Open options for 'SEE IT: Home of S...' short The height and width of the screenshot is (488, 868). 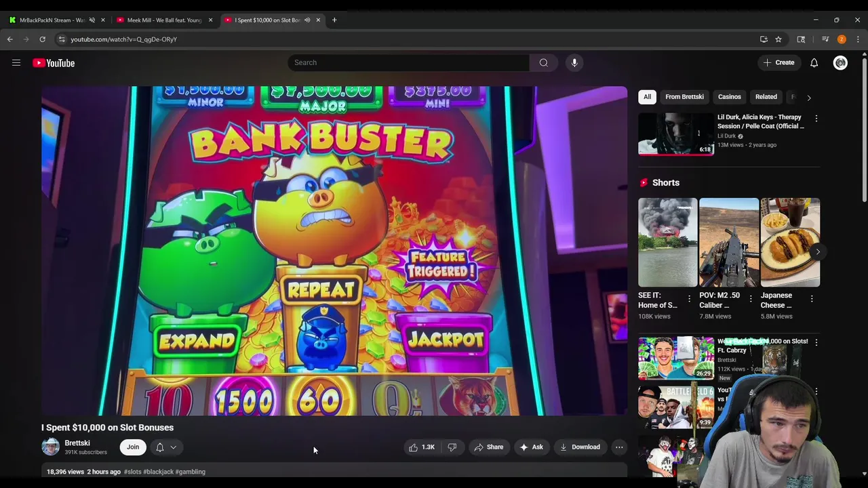point(690,298)
